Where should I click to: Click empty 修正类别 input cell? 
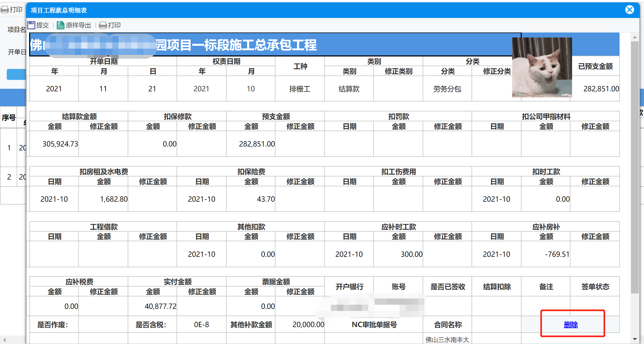tap(398, 89)
